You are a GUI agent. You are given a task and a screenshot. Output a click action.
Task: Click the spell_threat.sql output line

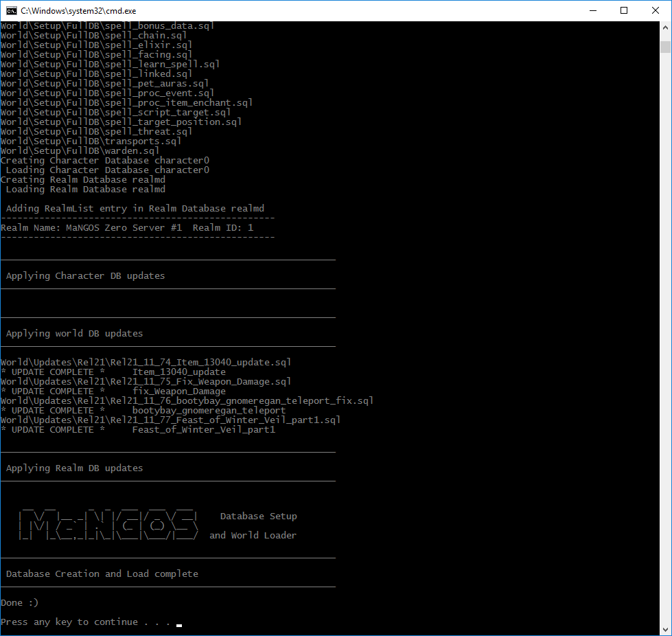tap(96, 132)
